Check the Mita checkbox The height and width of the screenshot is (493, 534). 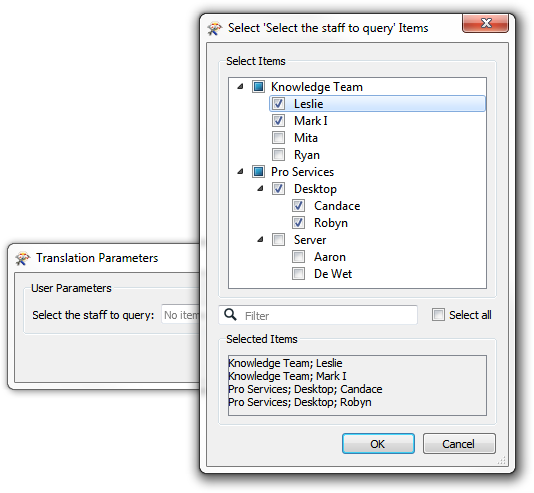click(x=278, y=138)
